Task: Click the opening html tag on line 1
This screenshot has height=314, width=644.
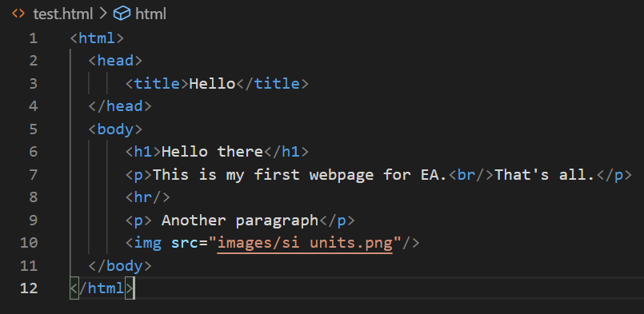Action: (x=97, y=38)
